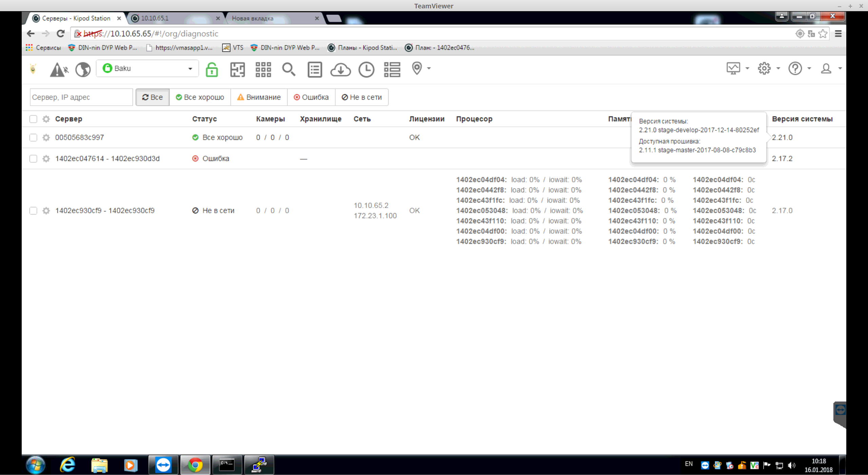Open the floor plan layout icon

tap(237, 69)
